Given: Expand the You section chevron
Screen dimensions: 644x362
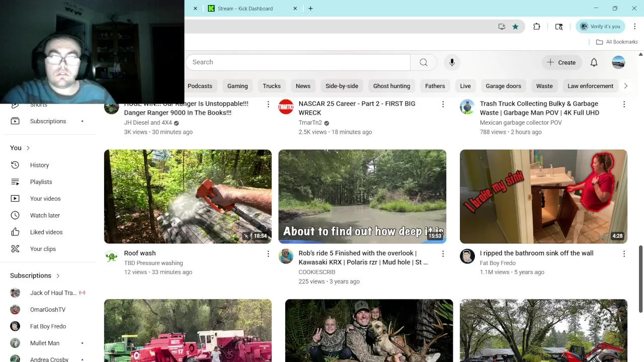Looking at the screenshot, I should tap(28, 148).
